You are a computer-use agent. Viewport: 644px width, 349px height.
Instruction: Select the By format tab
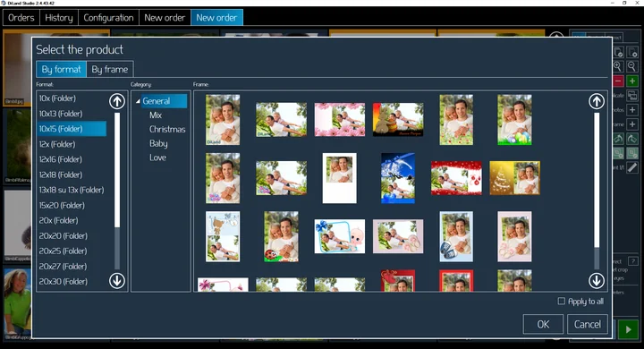pyautogui.click(x=61, y=70)
